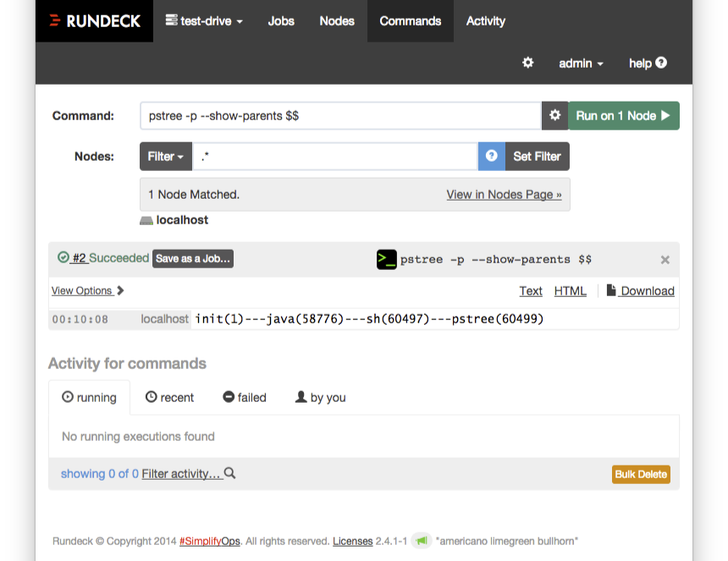Dismiss the execution output with X
The height and width of the screenshot is (561, 728).
coord(665,260)
